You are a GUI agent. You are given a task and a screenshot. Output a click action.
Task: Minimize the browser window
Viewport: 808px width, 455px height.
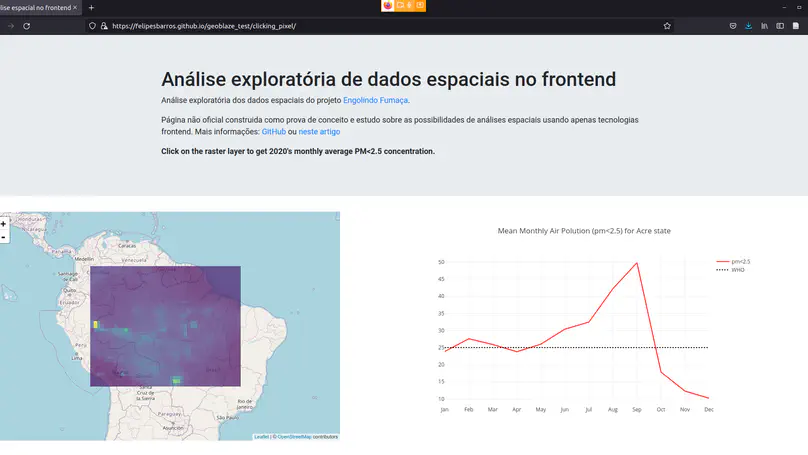click(784, 8)
